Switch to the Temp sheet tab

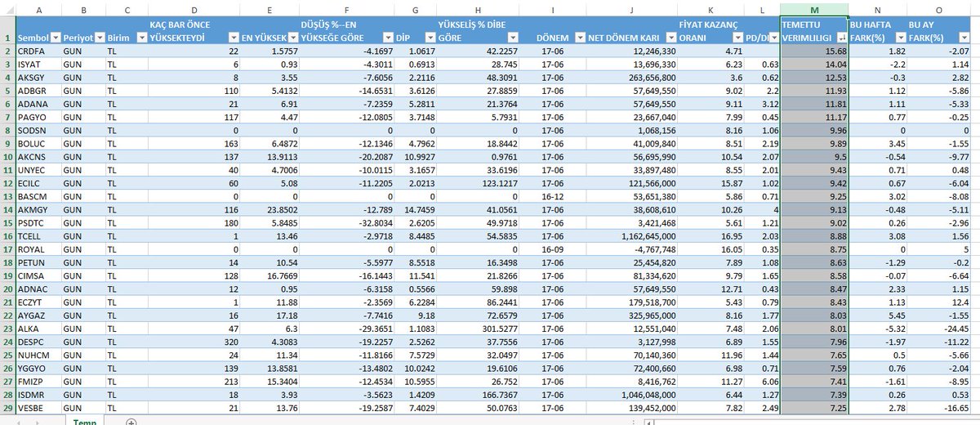point(83,421)
